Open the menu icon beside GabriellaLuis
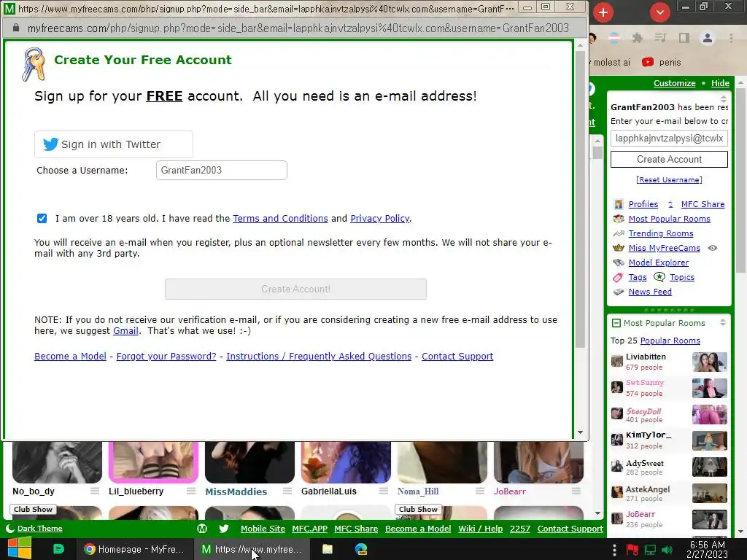 (x=384, y=491)
